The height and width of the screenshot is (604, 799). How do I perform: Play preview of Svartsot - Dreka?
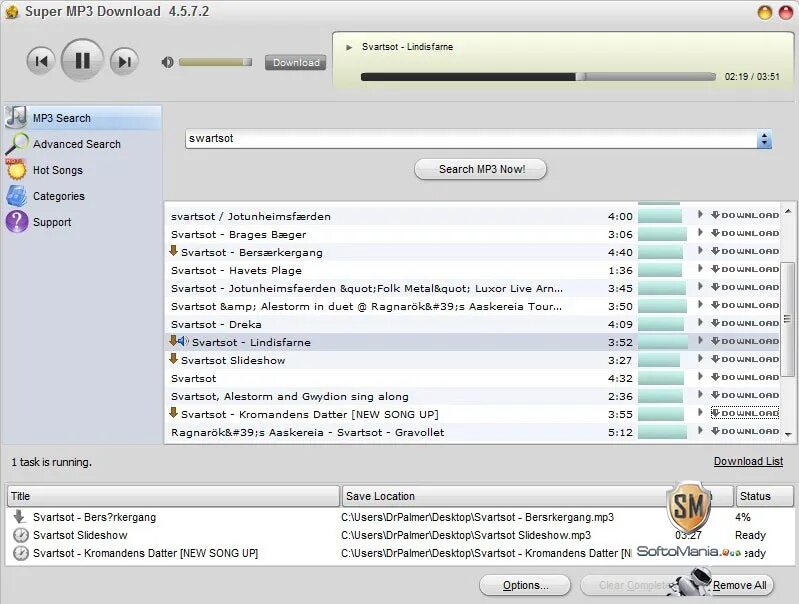(x=701, y=323)
